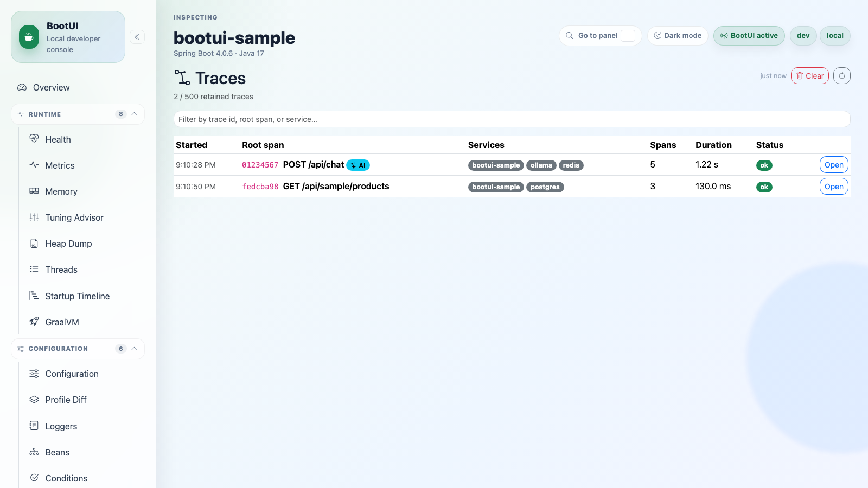
Task: Click trace id fedcba98
Action: tap(260, 187)
